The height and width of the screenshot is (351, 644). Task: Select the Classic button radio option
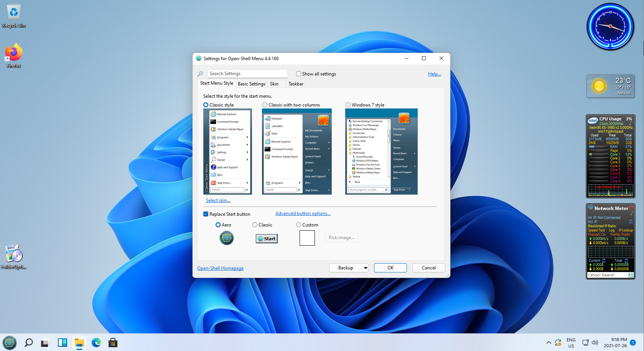click(255, 225)
